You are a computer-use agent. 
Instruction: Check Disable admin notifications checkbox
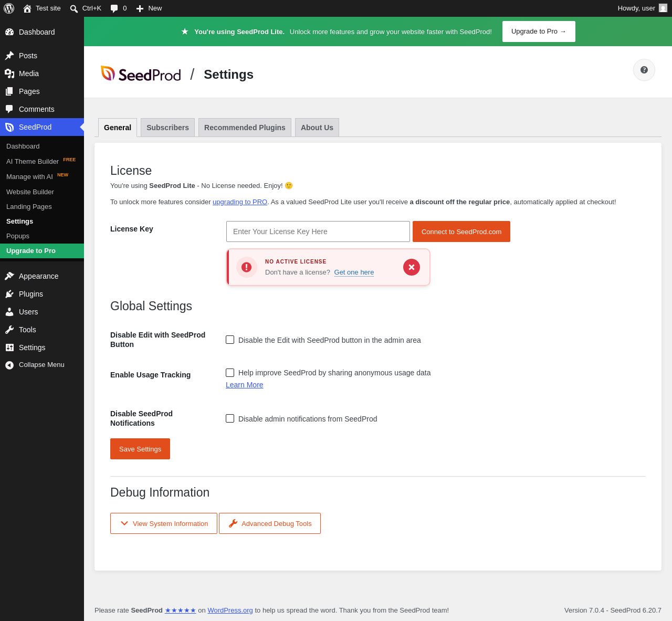230,418
